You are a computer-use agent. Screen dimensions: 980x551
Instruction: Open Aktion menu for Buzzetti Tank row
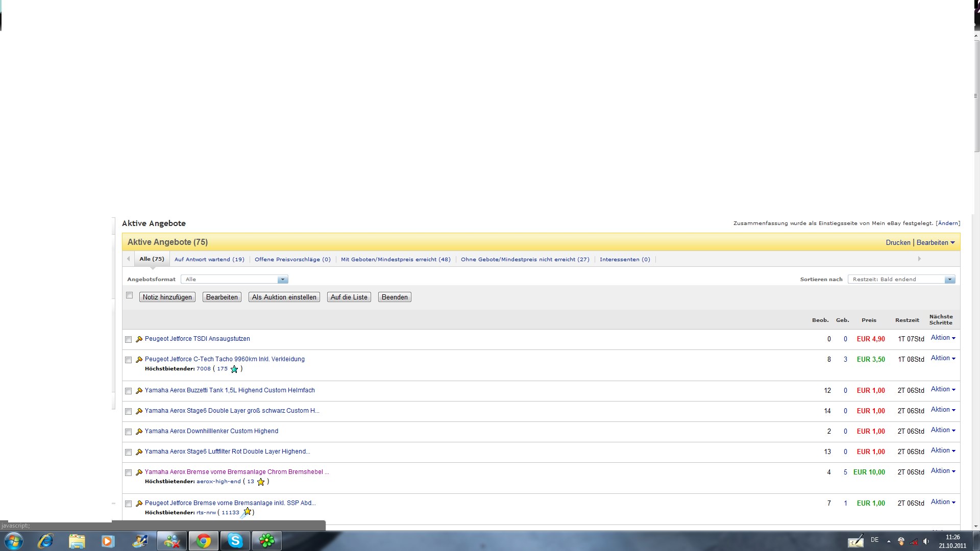click(x=943, y=389)
